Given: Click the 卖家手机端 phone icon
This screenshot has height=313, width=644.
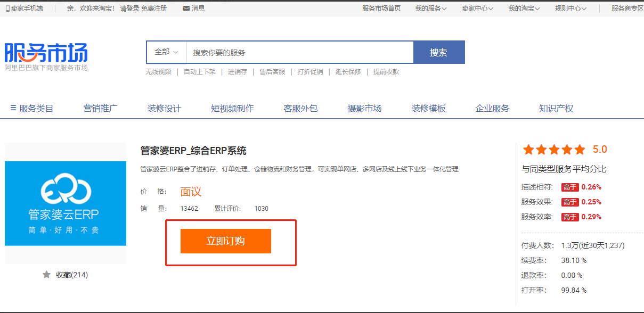Looking at the screenshot, I should tap(7, 9).
